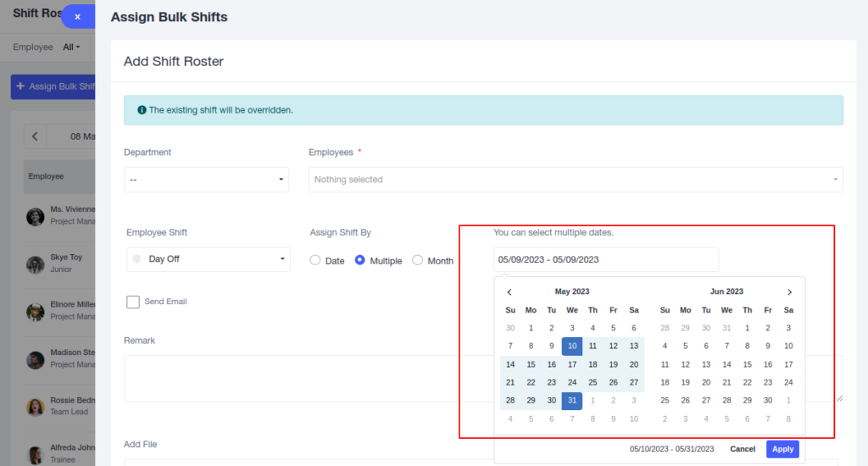Screen dimensions: 868x466
Task: Cancel the date range picker
Action: point(743,449)
